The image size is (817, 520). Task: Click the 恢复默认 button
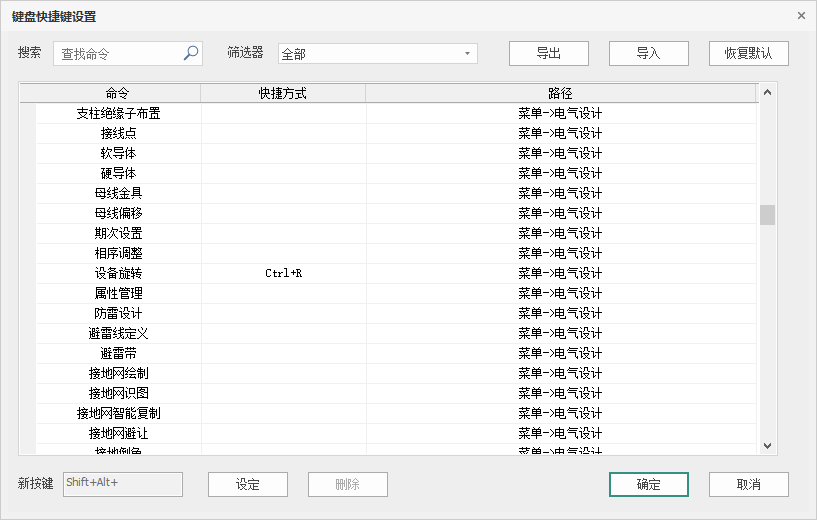tap(749, 54)
